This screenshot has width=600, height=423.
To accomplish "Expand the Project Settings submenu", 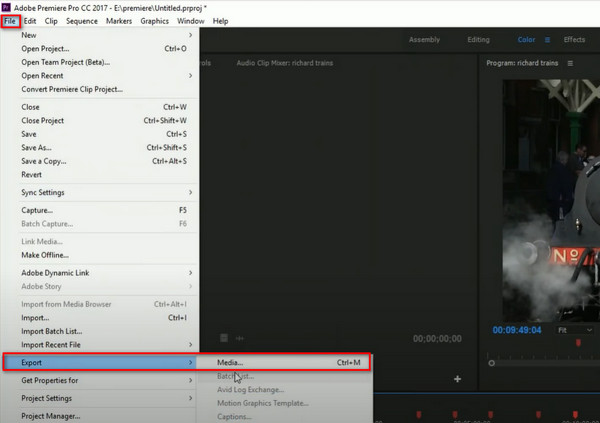I will click(100, 398).
